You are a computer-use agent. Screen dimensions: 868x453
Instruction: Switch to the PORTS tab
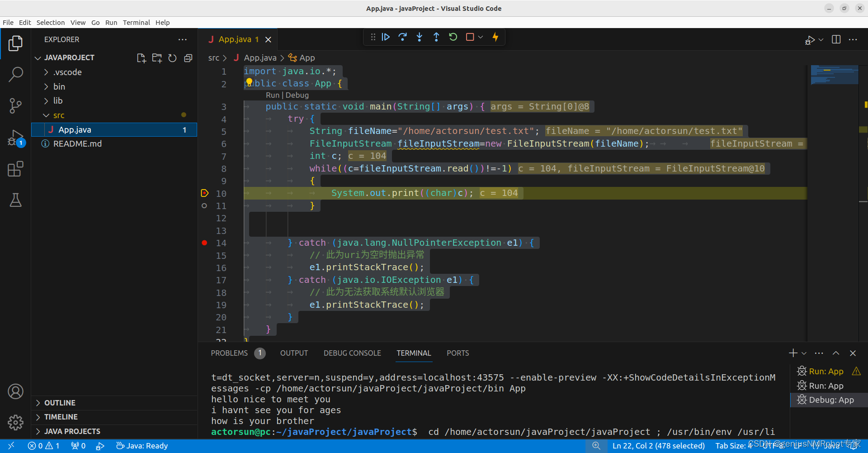[458, 353]
